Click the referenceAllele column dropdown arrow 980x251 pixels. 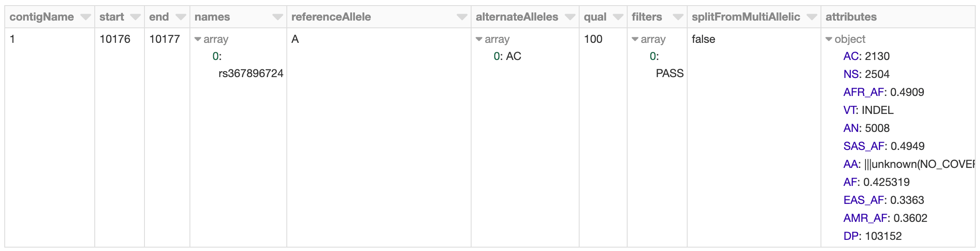point(462,17)
